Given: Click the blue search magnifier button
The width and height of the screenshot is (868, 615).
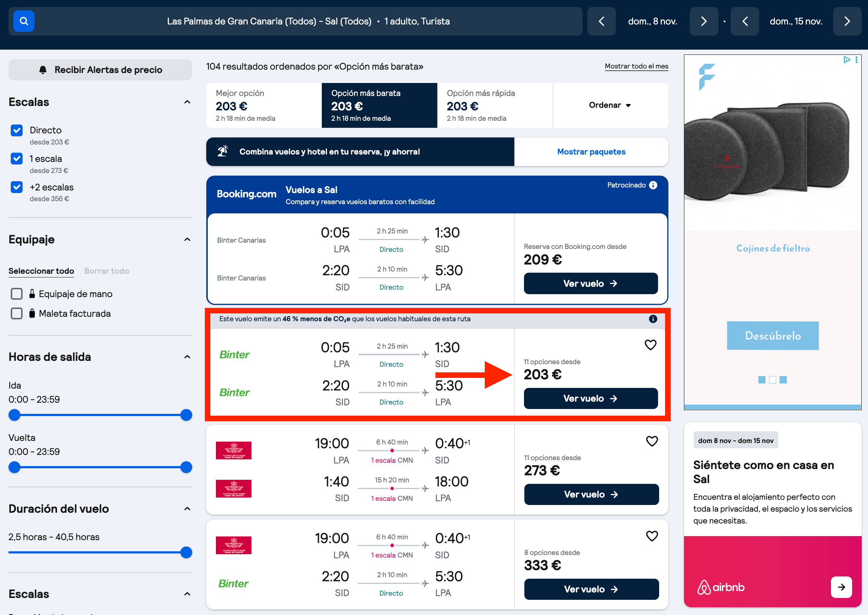Looking at the screenshot, I should click(24, 21).
